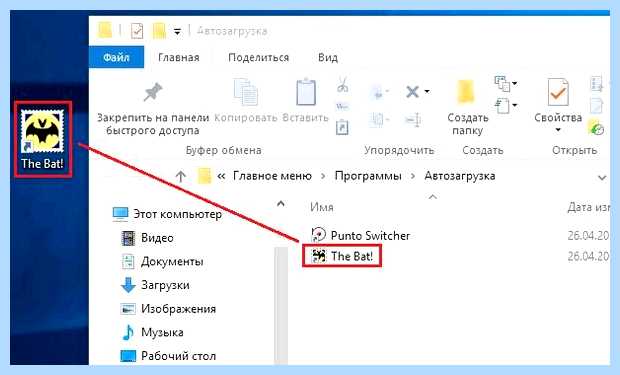Open the quick access toolbar customize dropdown
The height and width of the screenshot is (375, 620).
pos(178,32)
